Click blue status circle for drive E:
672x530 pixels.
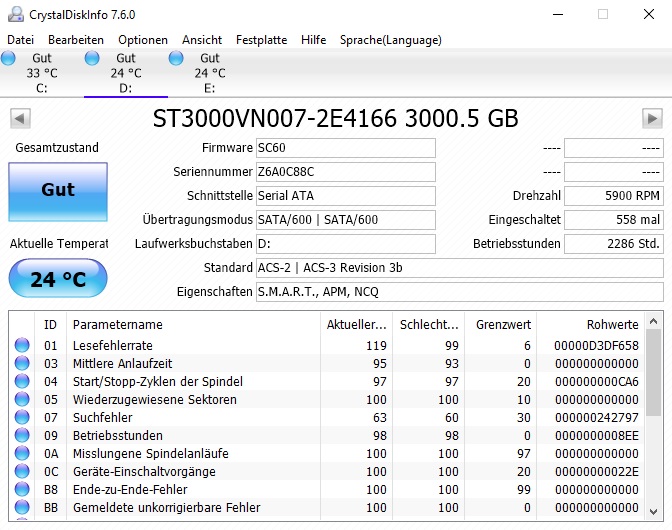[176, 58]
